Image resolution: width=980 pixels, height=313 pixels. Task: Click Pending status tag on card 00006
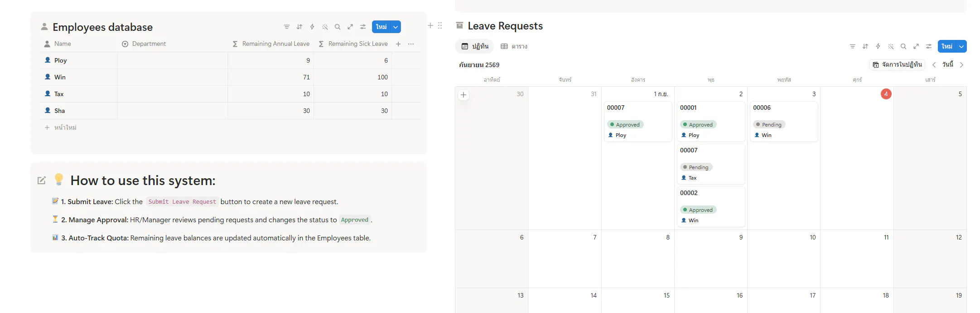769,125
